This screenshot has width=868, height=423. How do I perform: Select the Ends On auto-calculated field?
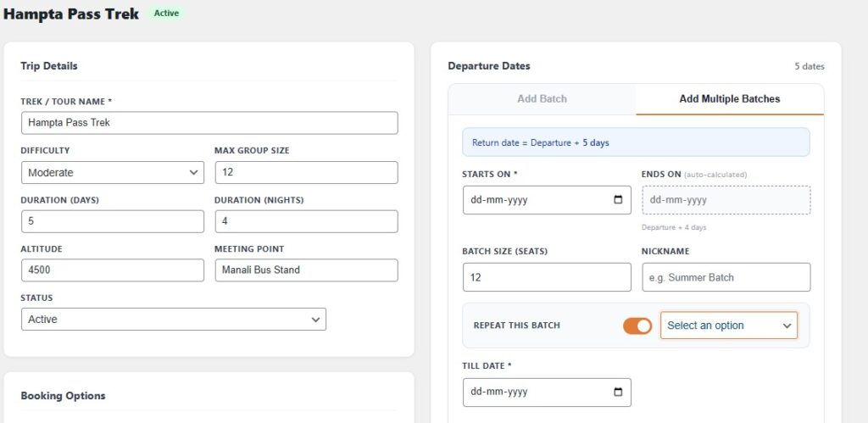pos(726,200)
